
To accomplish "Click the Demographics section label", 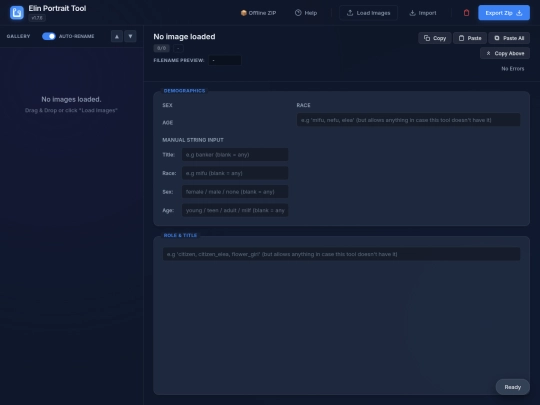I will 184,91.
